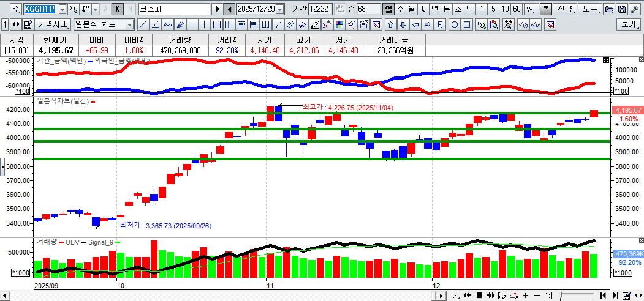
Task: Select the horizontal line drawing tool
Action: [192, 24]
